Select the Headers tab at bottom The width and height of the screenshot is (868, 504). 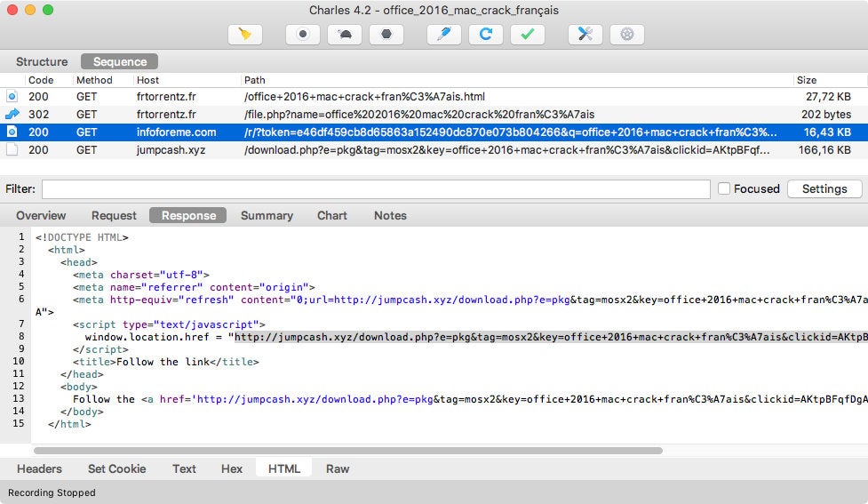pyautogui.click(x=40, y=468)
